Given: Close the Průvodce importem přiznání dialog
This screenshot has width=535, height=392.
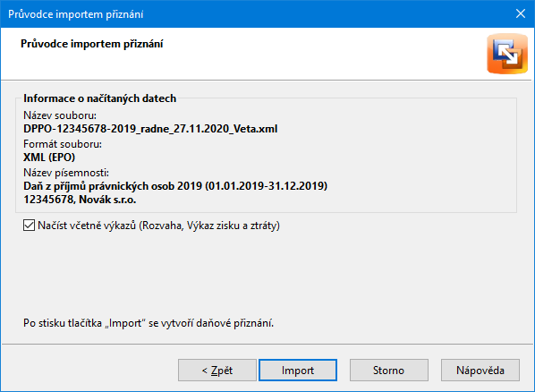Looking at the screenshot, I should coord(521,13).
